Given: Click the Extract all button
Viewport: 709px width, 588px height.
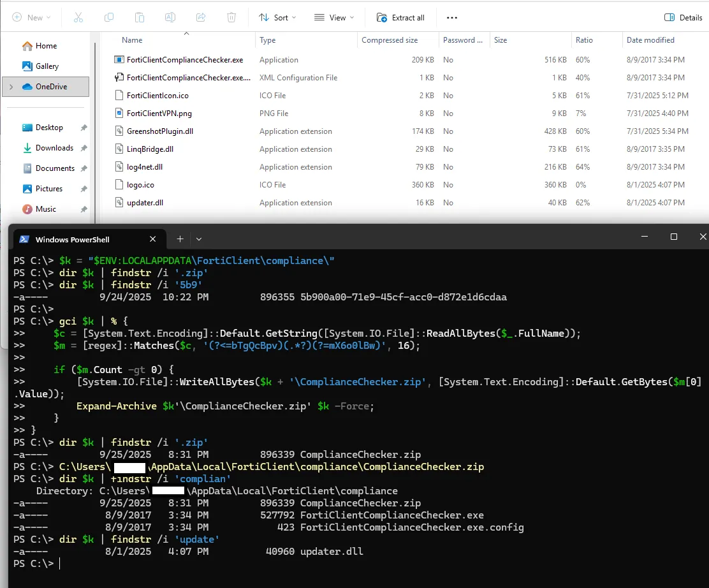Looking at the screenshot, I should point(400,17).
